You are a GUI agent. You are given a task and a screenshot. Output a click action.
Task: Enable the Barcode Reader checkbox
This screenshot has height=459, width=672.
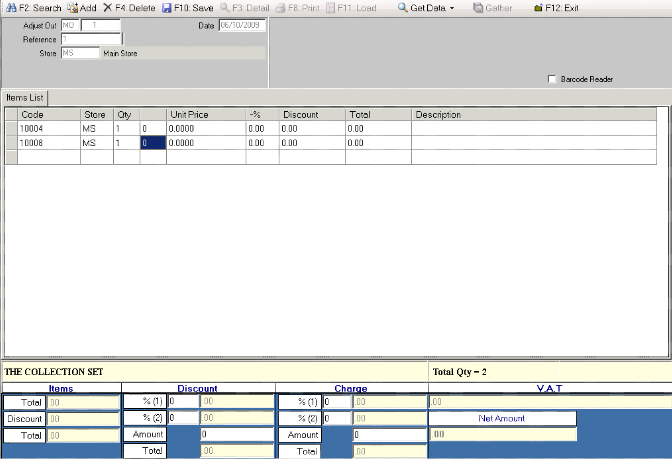[552, 79]
